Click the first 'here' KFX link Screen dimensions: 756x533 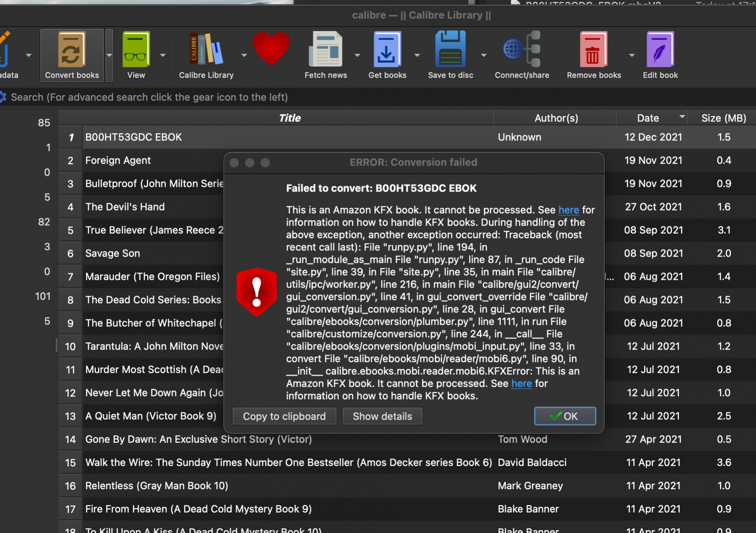click(x=568, y=210)
